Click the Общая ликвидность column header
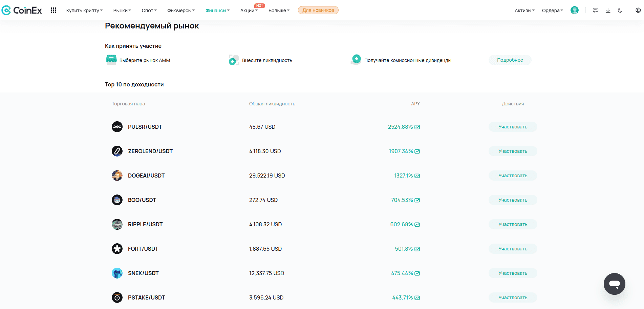Screen dimensions: 644x309 (x=272, y=104)
